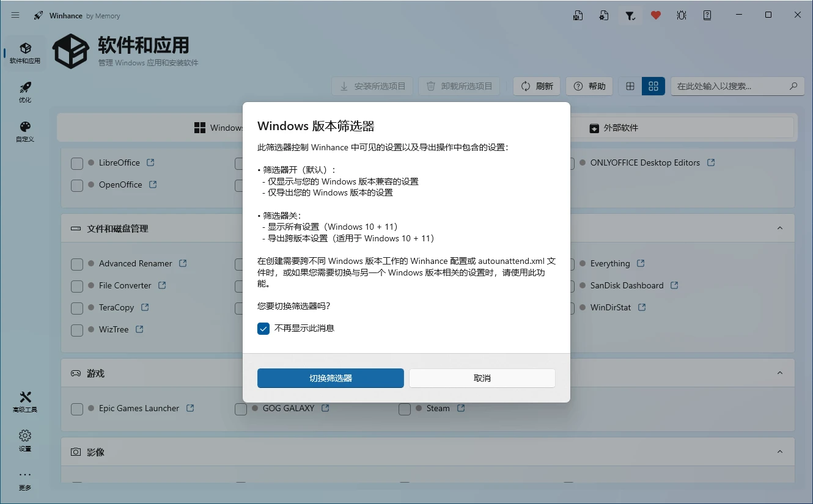Collapse the 影像 category section
The width and height of the screenshot is (813, 504).
pos(780,451)
